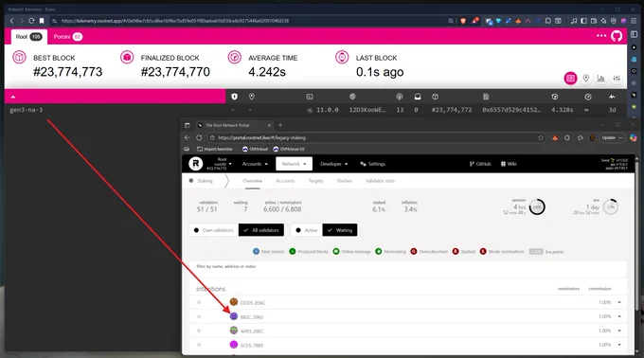
Task: Open the Wiki link in portal navbar
Action: [x=509, y=164]
